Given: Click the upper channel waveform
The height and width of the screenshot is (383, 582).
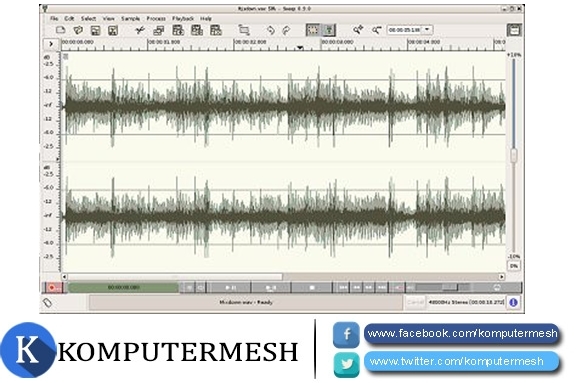Looking at the screenshot, I should pyautogui.click(x=284, y=107).
